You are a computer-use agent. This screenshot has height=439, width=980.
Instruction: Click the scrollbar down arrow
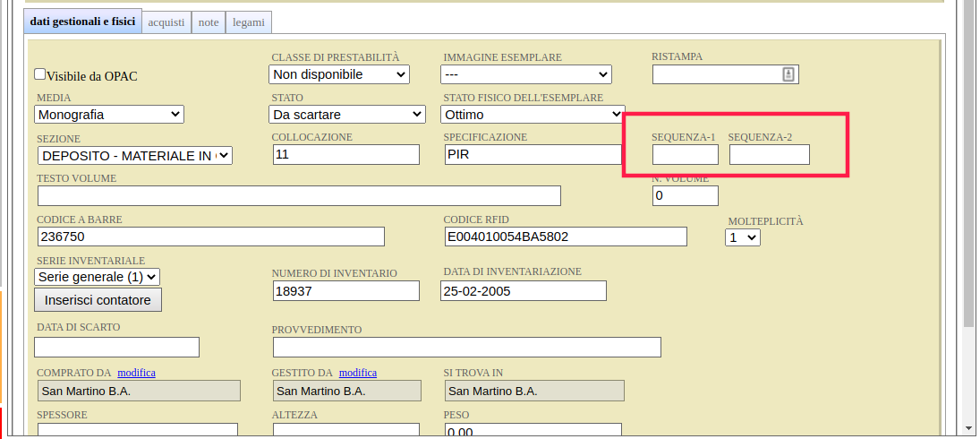[x=969, y=428]
